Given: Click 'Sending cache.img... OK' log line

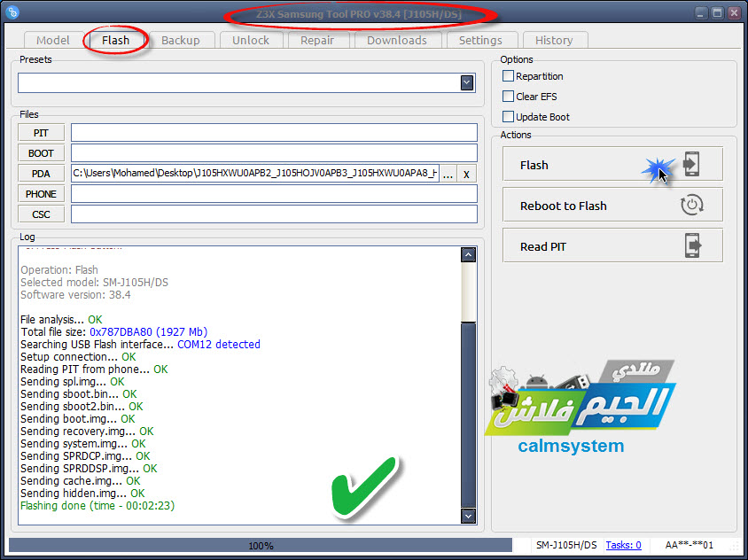Looking at the screenshot, I should [x=80, y=481].
